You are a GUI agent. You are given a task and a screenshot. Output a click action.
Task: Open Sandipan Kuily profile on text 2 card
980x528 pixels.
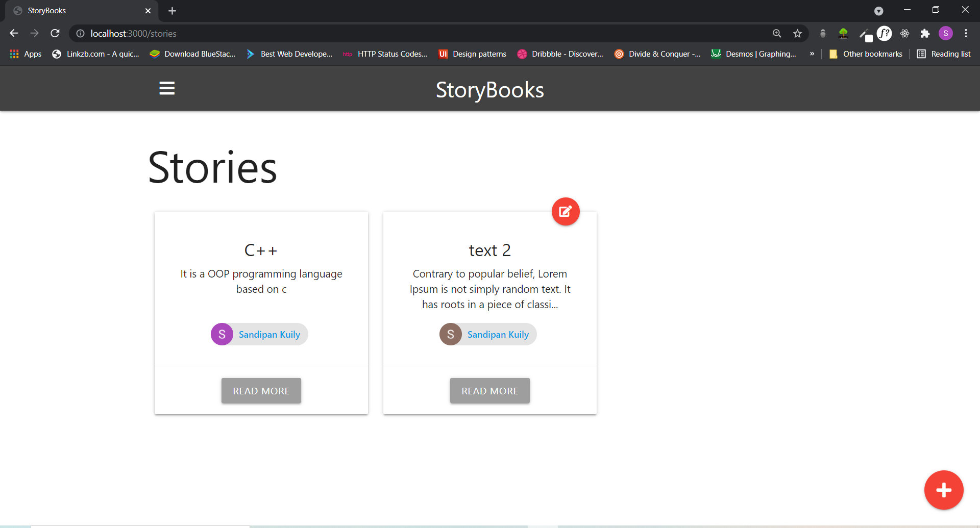[498, 335]
